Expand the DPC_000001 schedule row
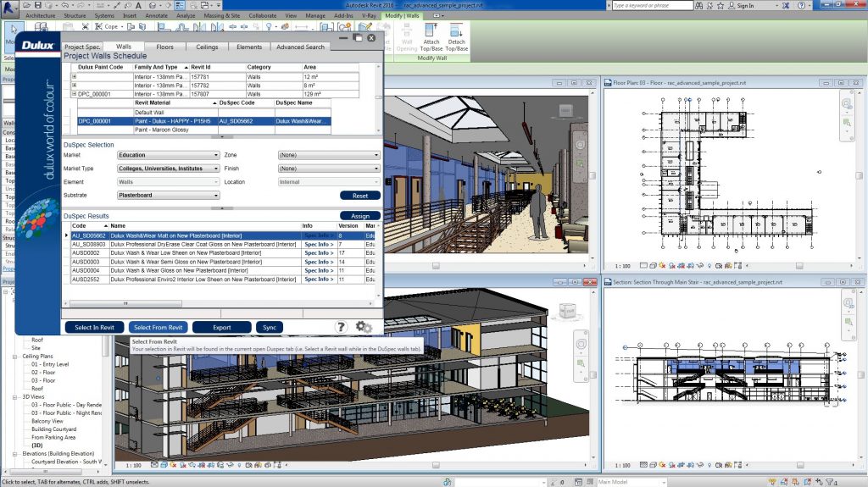 point(75,94)
